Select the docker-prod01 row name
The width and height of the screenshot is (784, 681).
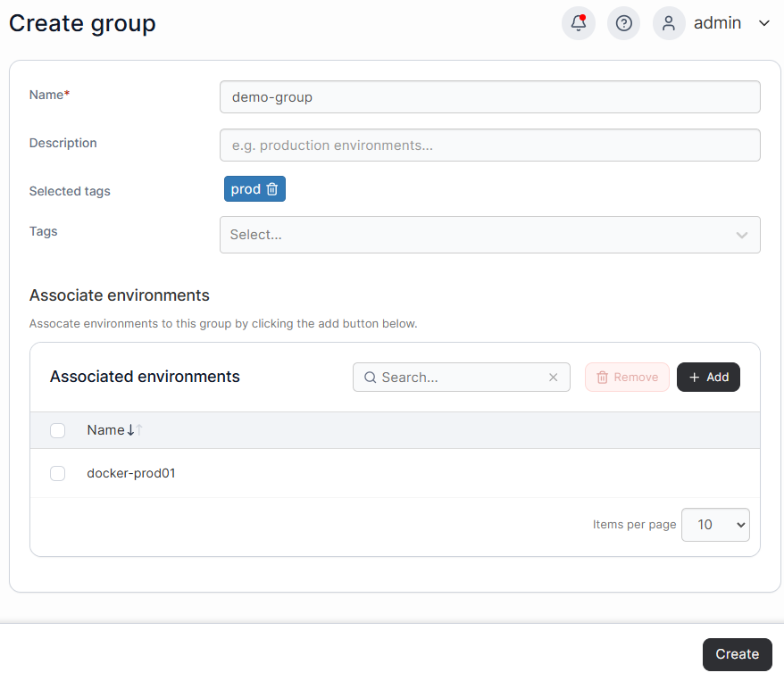[x=131, y=473]
